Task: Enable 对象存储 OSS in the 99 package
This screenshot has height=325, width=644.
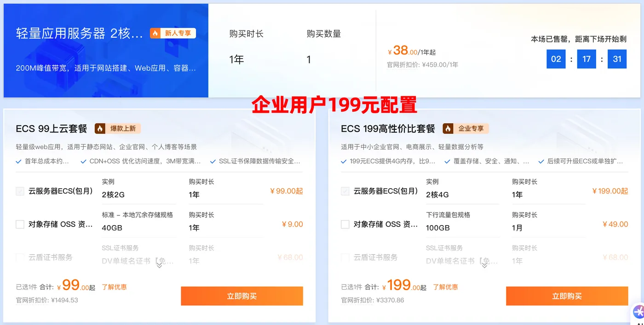Action: click(19, 224)
